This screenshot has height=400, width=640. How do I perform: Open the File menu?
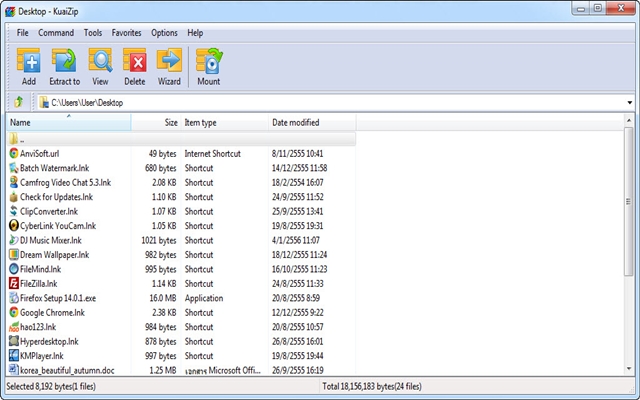(22, 33)
